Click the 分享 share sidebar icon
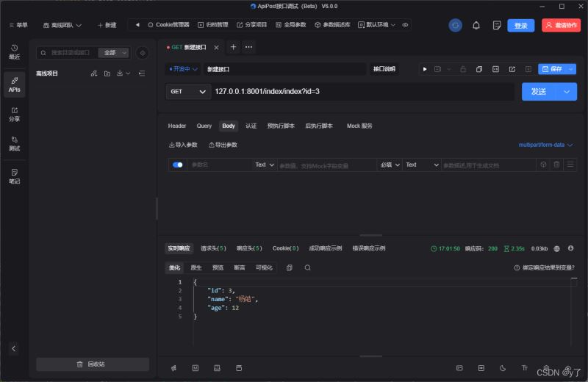The width and height of the screenshot is (588, 382). [x=14, y=113]
